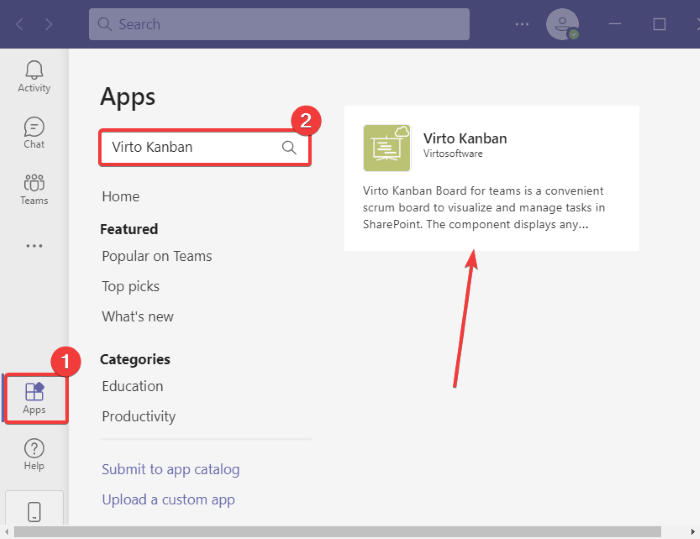The width and height of the screenshot is (700, 539).
Task: Click the back navigation arrow
Action: (20, 24)
